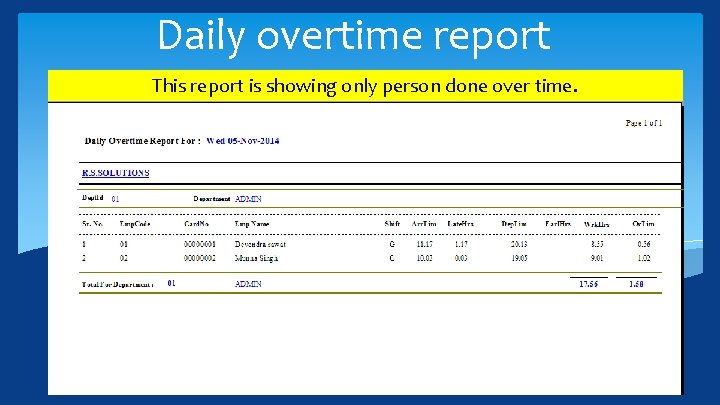Click the 'Sr. No.' column header
This screenshot has width=720, height=405.
pos(93,224)
